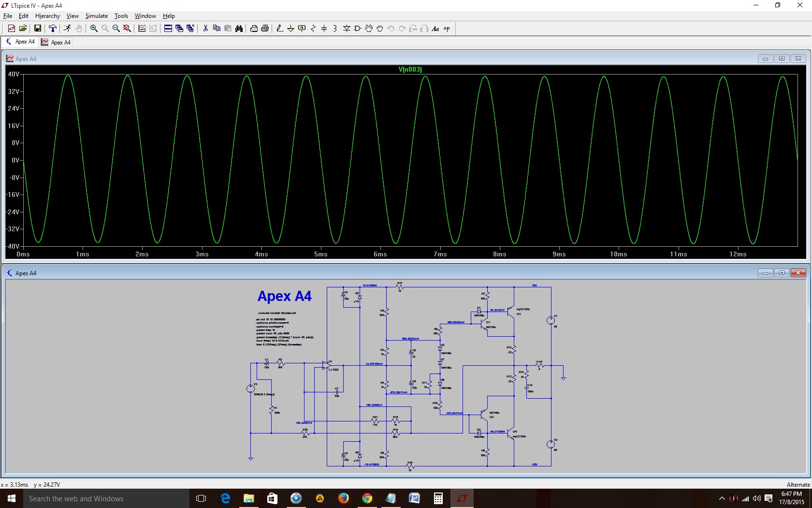The image size is (812, 508).
Task: Create a new schematic from the toolbar
Action: point(12,29)
